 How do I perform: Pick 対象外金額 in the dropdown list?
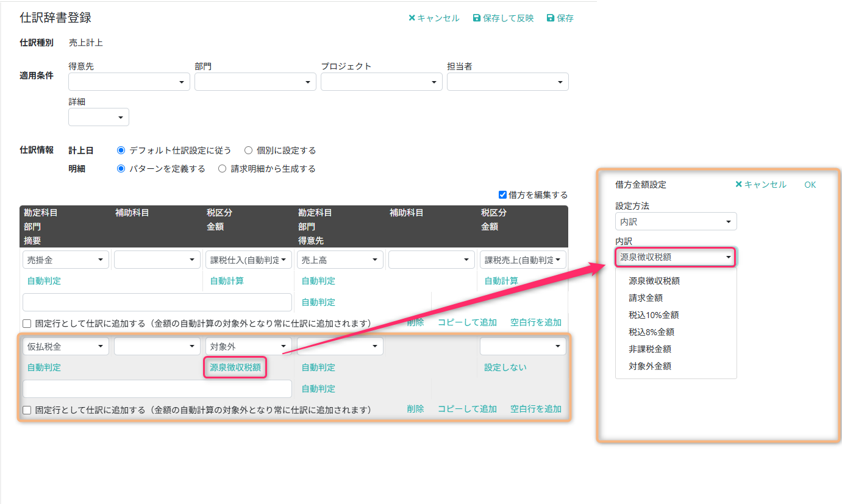[650, 366]
